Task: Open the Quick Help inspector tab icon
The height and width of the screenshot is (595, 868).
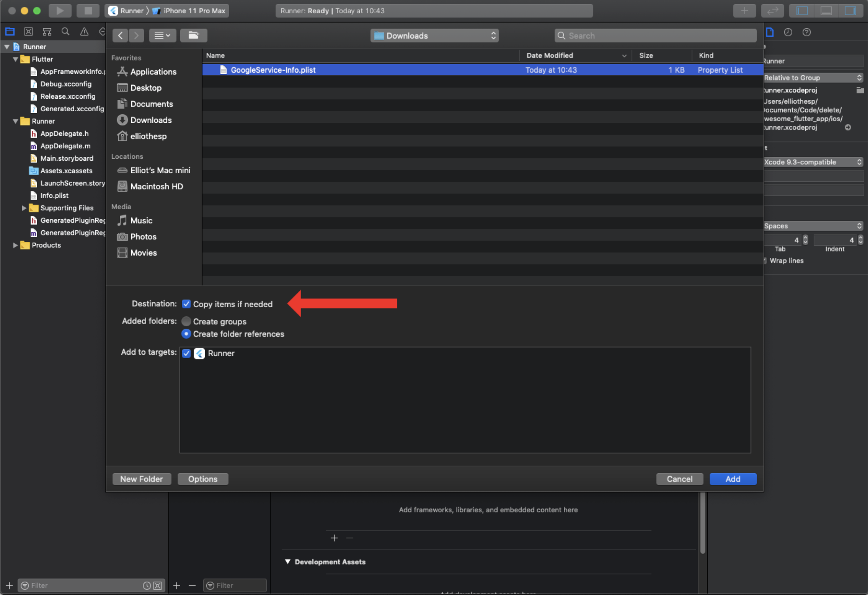Action: 806,32
